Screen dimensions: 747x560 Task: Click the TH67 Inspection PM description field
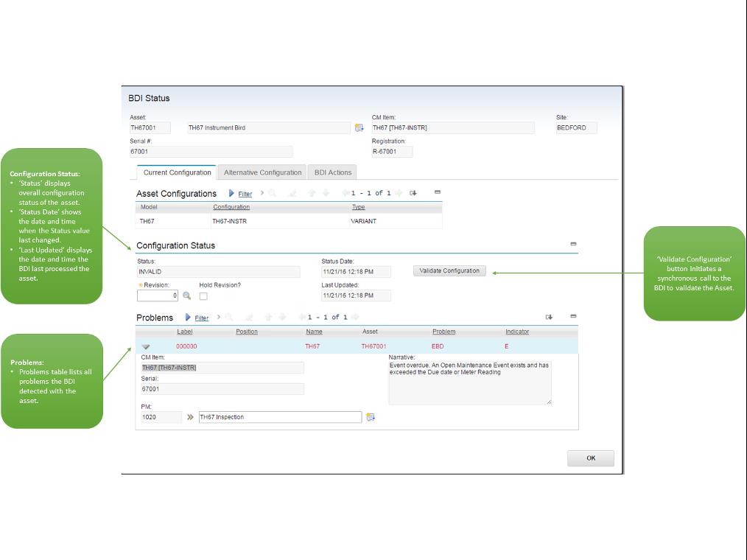click(280, 417)
